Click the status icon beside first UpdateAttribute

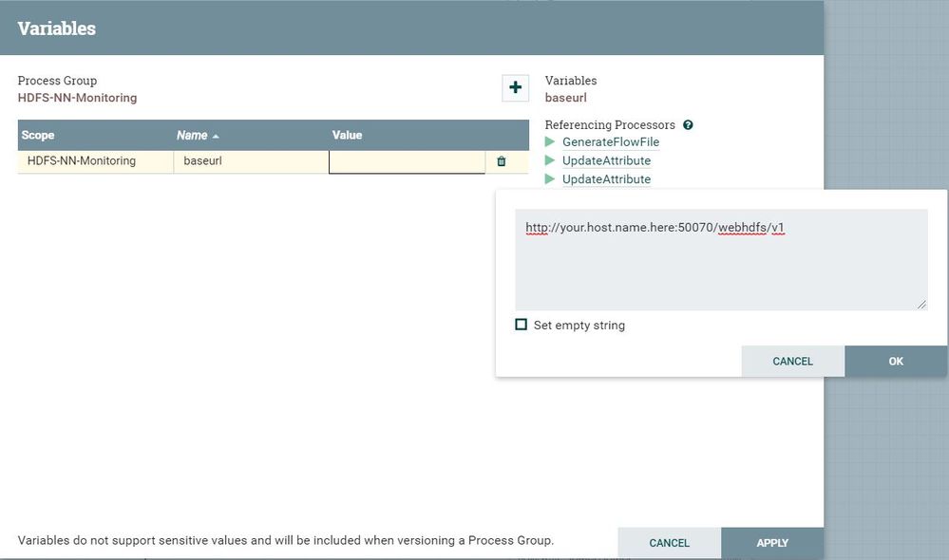tap(550, 160)
